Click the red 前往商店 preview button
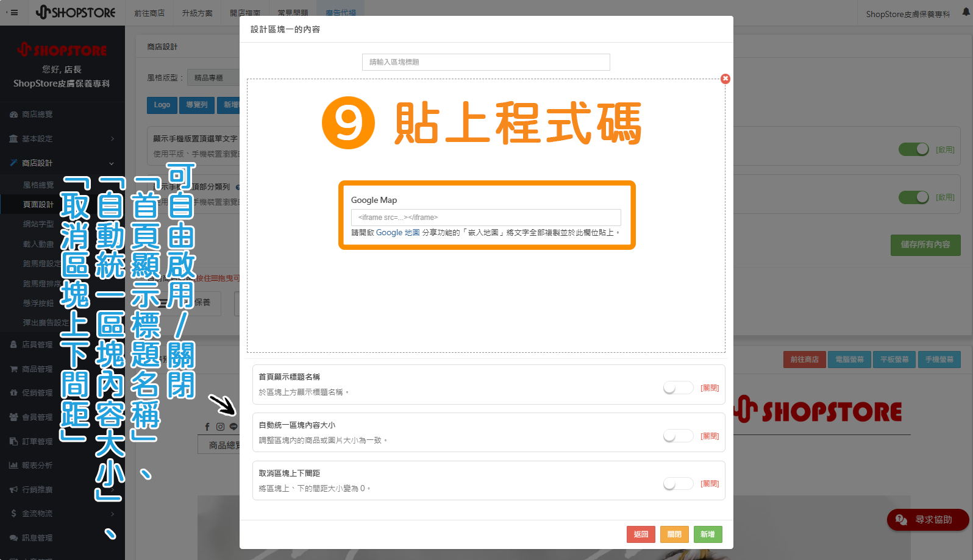Screen dimensions: 973x560 (x=804, y=360)
